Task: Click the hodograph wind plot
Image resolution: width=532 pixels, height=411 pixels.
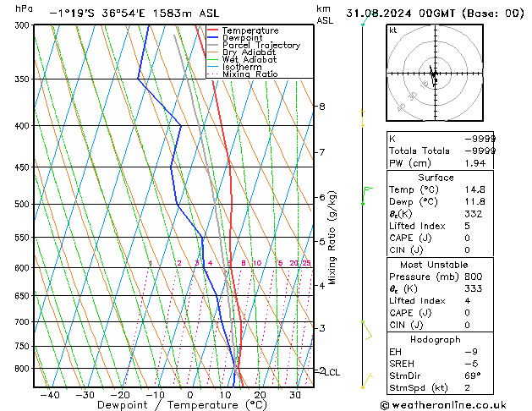Action: (x=435, y=73)
